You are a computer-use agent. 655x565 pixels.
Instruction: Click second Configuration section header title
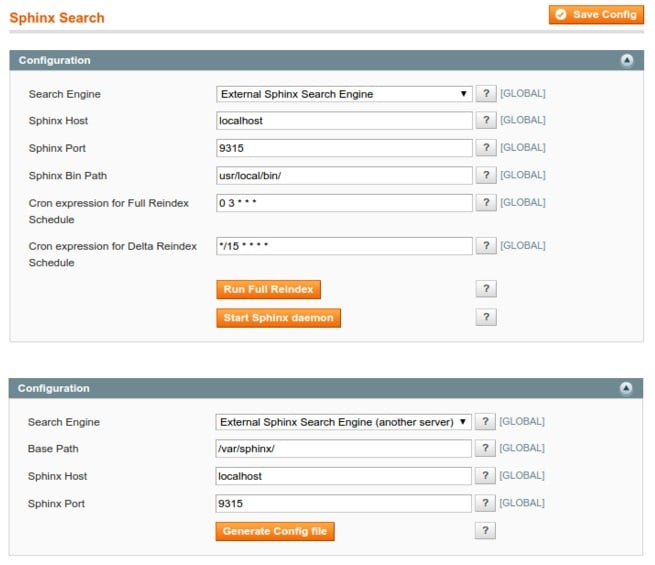[53, 388]
